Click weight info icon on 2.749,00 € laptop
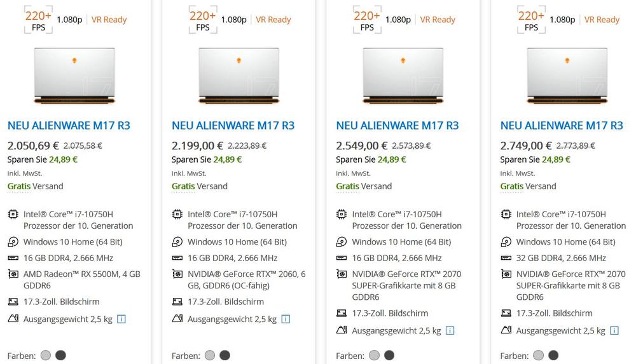Screen dimensions: 636x364 614,330
